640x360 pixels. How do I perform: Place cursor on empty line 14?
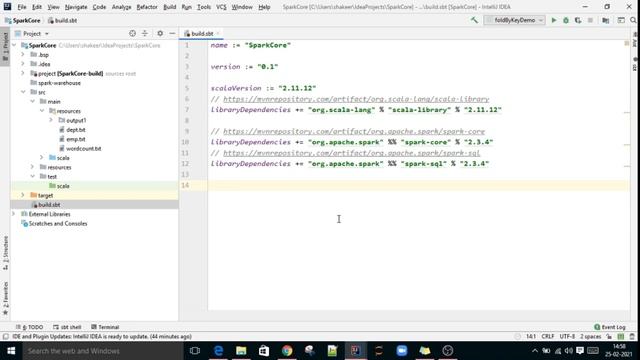(418, 185)
